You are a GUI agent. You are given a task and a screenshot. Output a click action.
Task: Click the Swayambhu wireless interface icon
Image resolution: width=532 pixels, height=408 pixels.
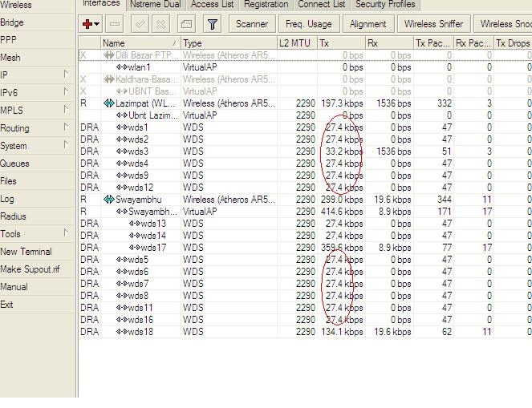point(109,200)
